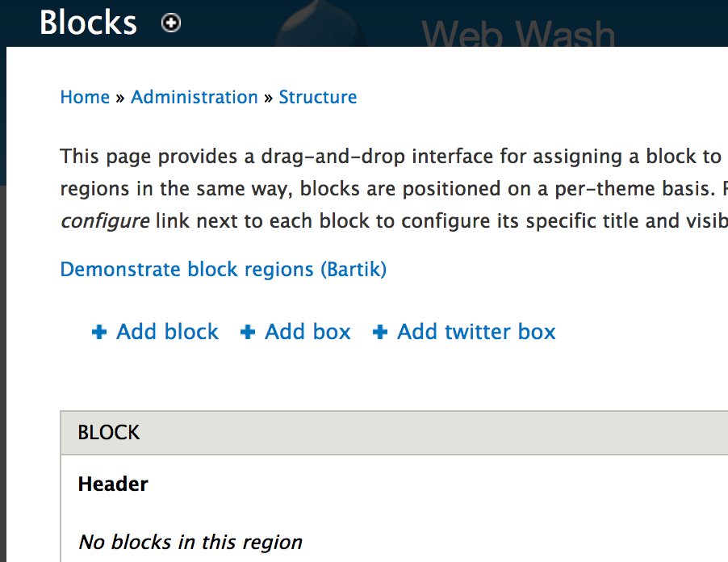Click the plus icon beside Add box

point(247,331)
